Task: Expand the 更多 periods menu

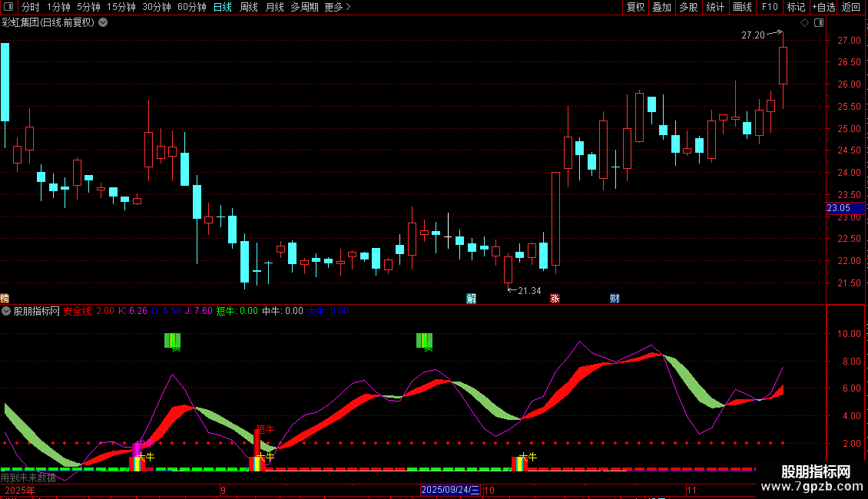Action: 337,7
